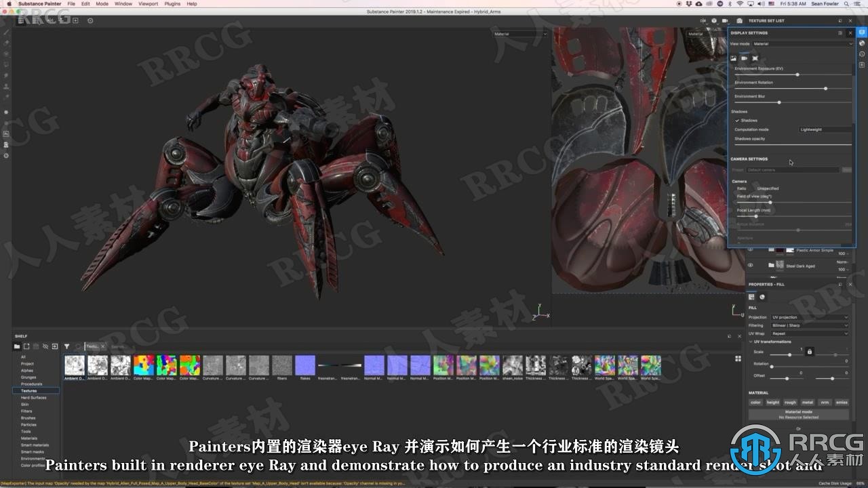The height and width of the screenshot is (488, 868).
Task: Switch Shelf to grid size view icon
Action: (x=738, y=359)
